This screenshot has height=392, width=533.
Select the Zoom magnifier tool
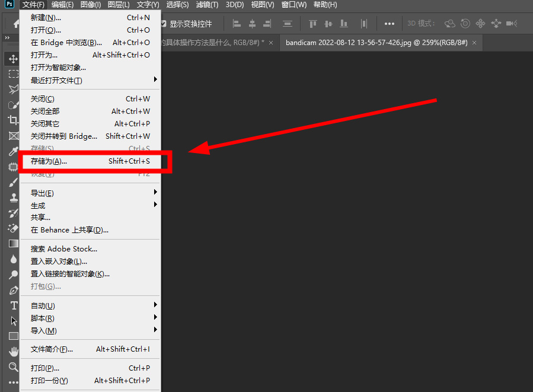pos(13,367)
